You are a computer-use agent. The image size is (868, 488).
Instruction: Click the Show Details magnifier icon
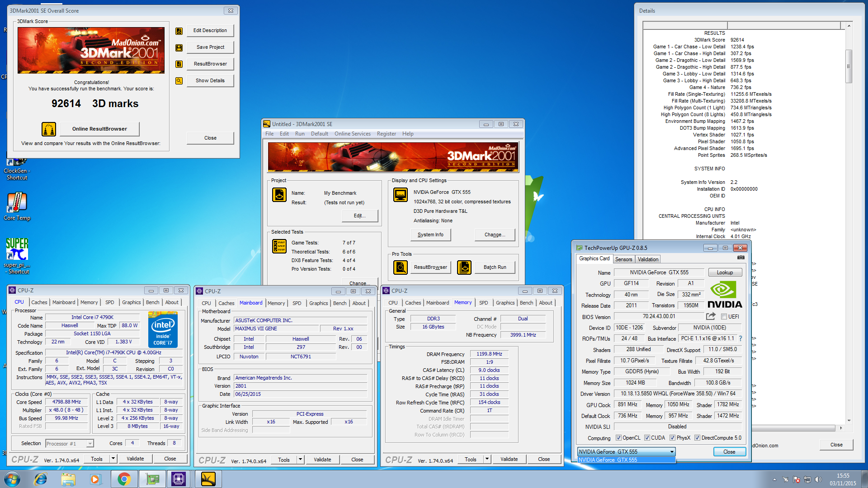[x=179, y=81]
